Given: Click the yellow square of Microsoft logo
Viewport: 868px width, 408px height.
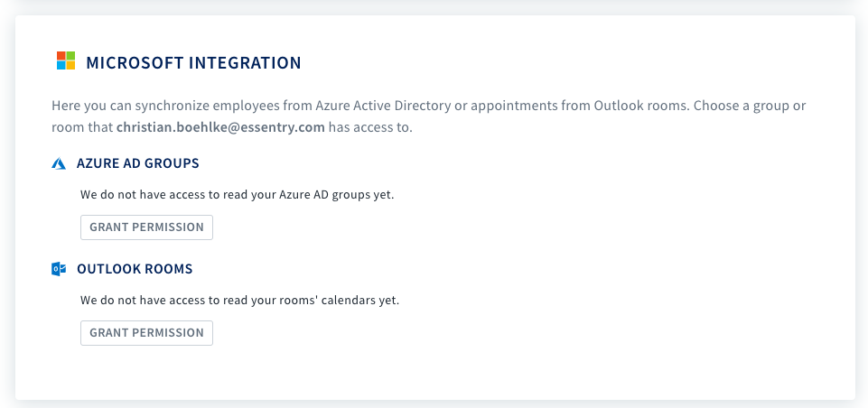Looking at the screenshot, I should (x=70, y=66).
